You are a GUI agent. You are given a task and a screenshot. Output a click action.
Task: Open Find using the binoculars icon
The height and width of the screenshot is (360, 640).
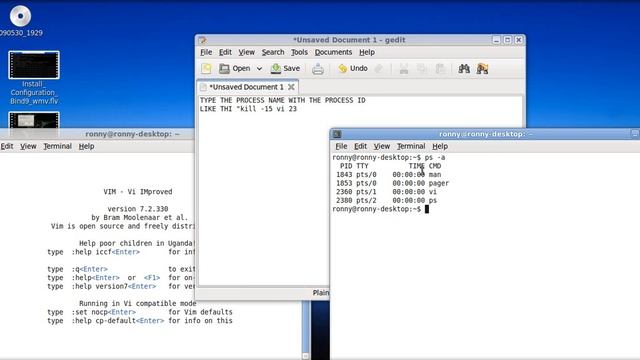click(x=464, y=69)
